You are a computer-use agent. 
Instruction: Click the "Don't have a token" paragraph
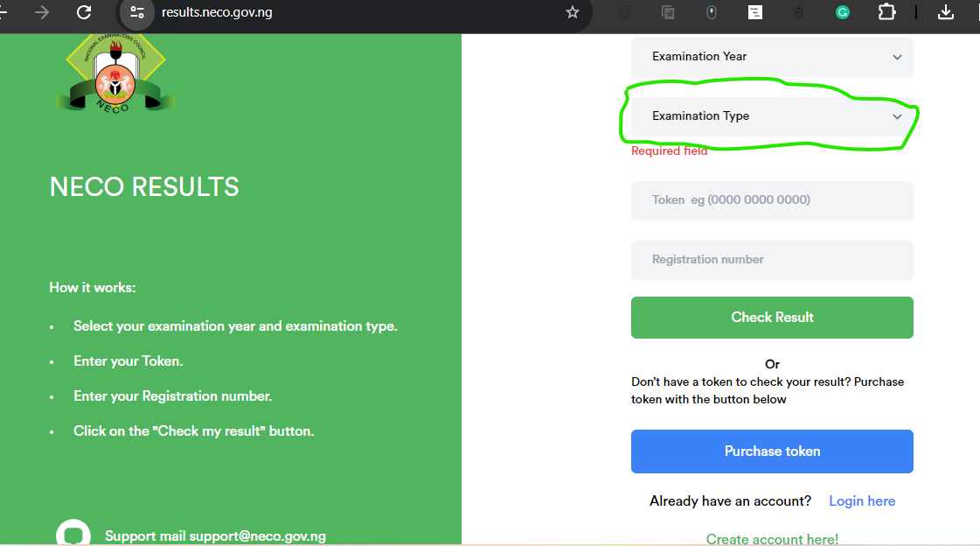[768, 391]
